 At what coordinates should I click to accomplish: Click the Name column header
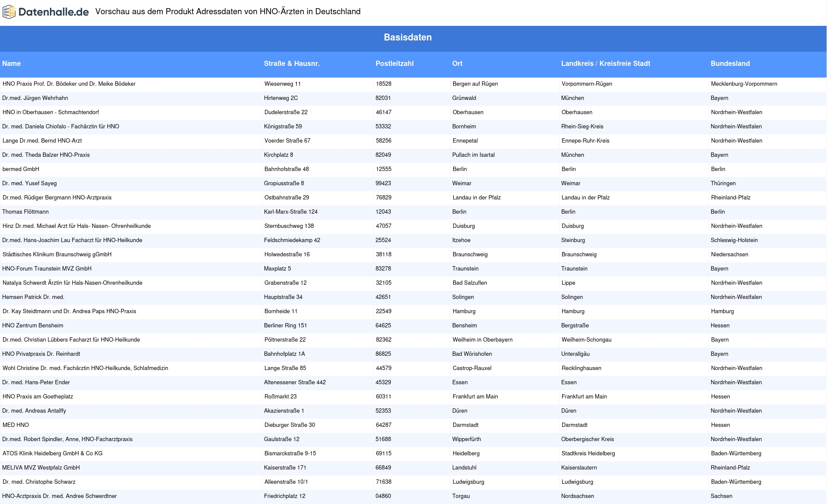click(12, 64)
